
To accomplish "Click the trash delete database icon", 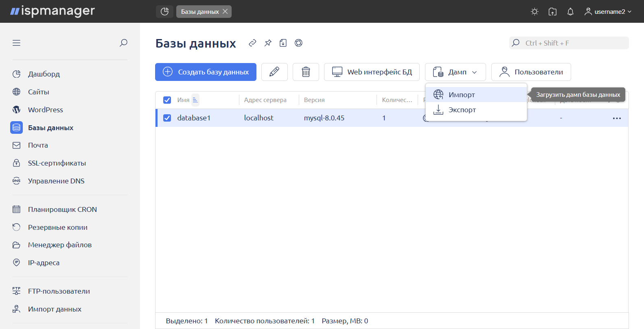I will (306, 72).
